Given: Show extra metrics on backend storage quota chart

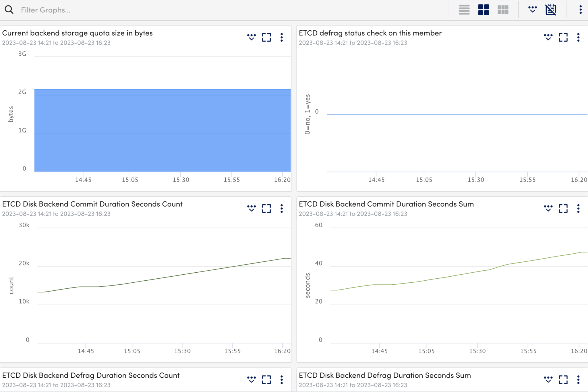Looking at the screenshot, I should click(x=251, y=37).
